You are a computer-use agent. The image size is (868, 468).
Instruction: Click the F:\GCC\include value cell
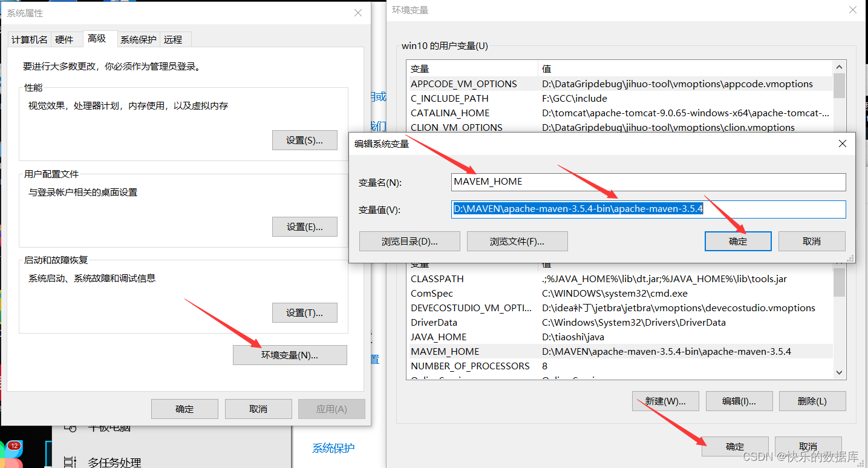tap(574, 98)
